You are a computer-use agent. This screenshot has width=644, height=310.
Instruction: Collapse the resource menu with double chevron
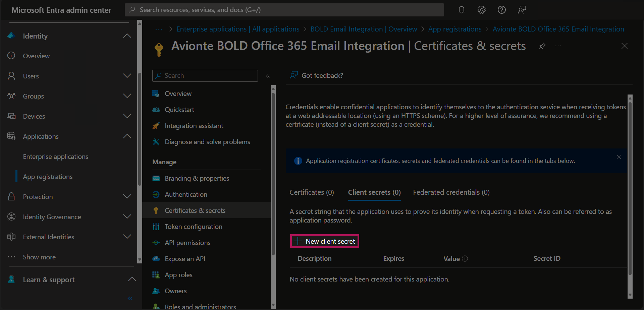pyautogui.click(x=268, y=76)
